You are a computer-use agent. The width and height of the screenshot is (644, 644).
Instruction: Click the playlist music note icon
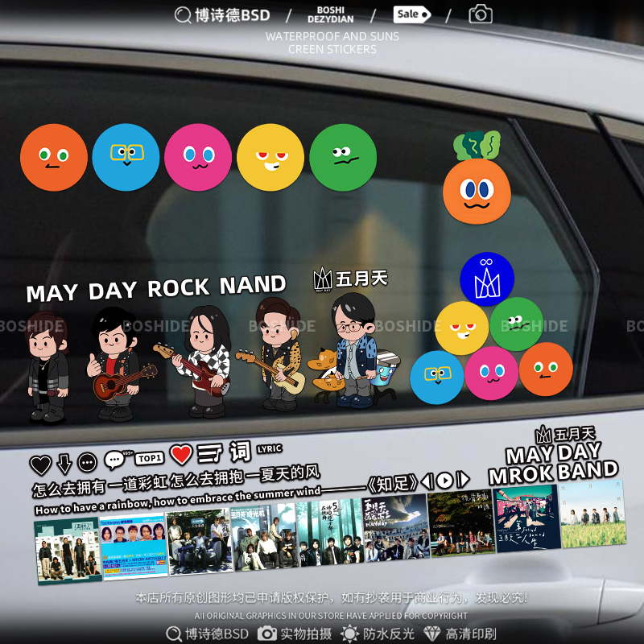click(210, 453)
